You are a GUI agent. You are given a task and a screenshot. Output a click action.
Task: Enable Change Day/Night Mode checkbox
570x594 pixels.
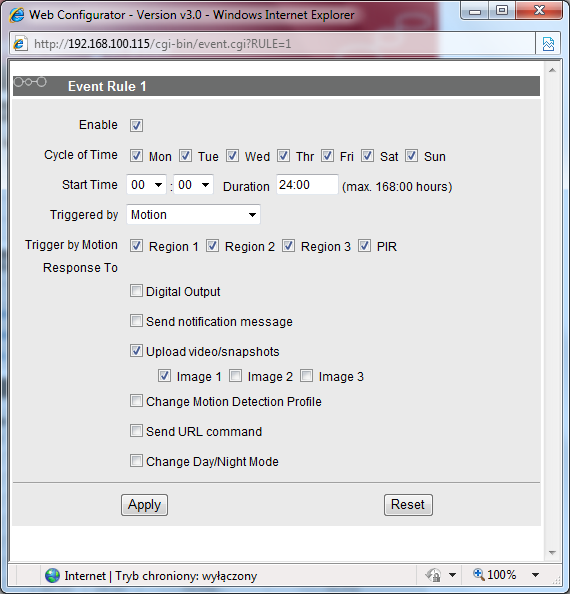tap(136, 461)
